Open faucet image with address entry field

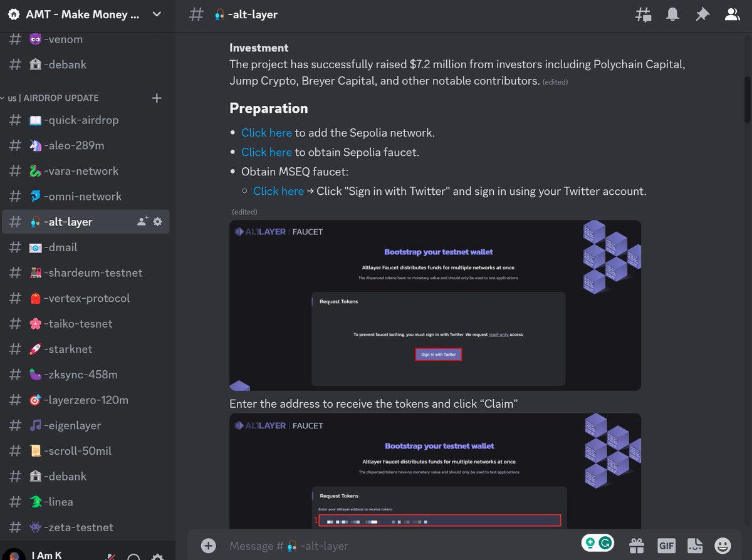[435, 471]
